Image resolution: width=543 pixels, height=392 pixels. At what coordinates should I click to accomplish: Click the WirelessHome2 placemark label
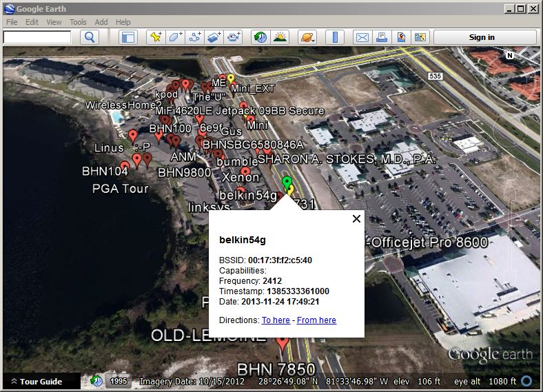pyautogui.click(x=123, y=105)
